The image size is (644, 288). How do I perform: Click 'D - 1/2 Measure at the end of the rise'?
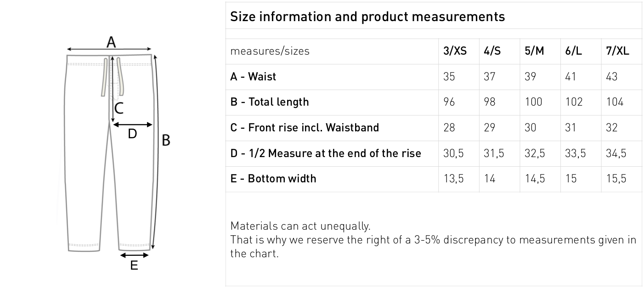point(326,153)
